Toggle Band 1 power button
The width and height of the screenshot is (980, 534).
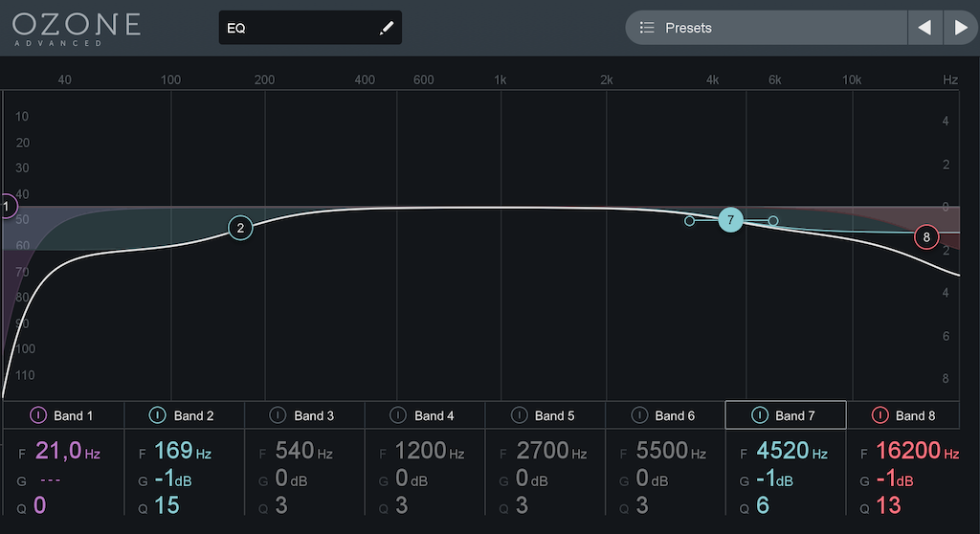(39, 415)
